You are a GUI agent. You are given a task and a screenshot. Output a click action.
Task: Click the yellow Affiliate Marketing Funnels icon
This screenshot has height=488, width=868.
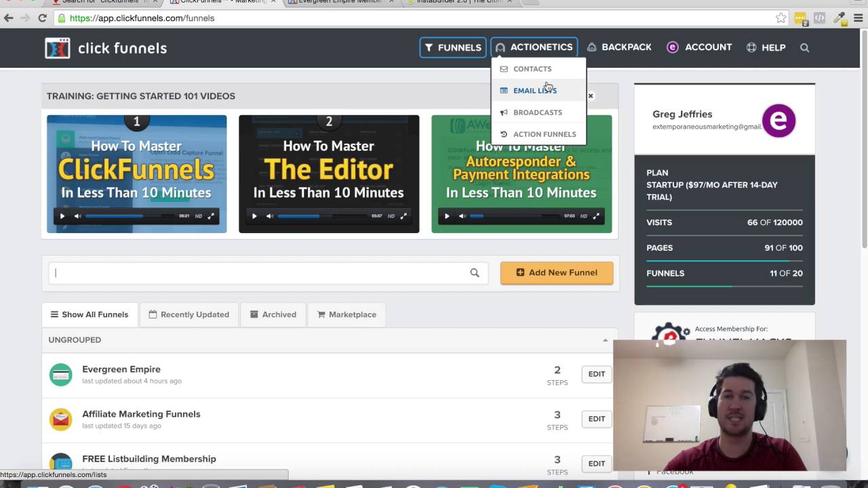[x=61, y=420]
